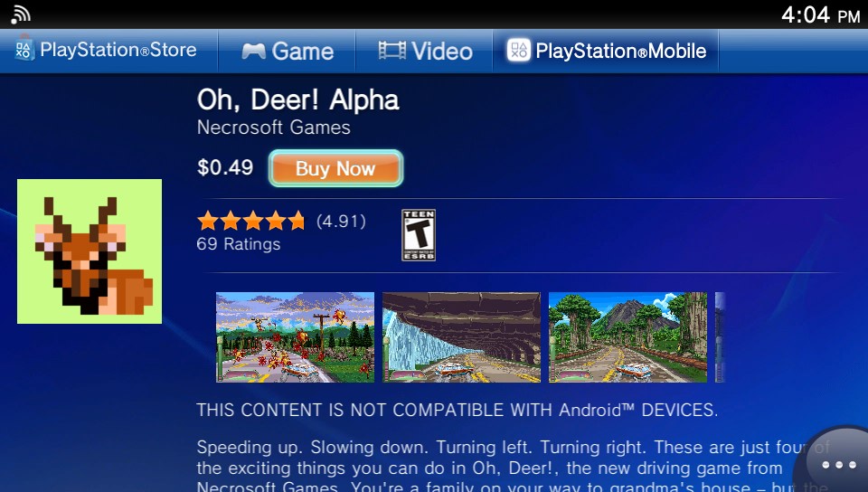
Task: Switch to the Game tab
Action: [x=287, y=51]
